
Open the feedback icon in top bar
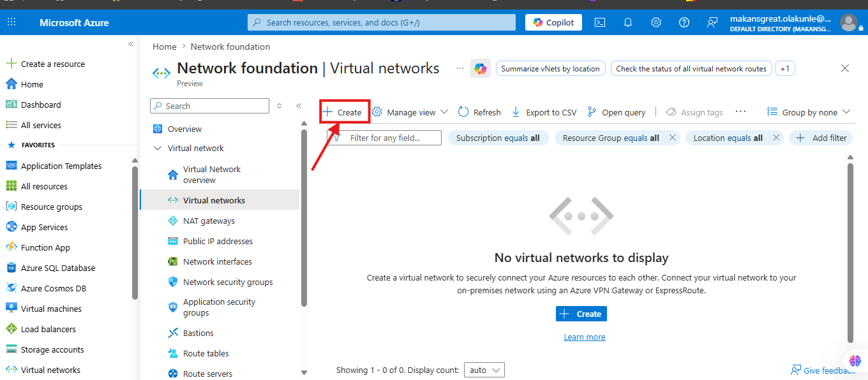[712, 22]
